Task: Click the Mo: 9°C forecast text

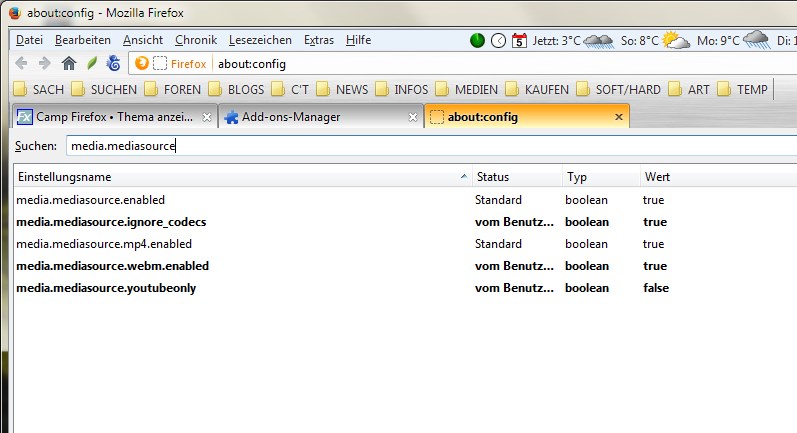Action: click(x=718, y=41)
